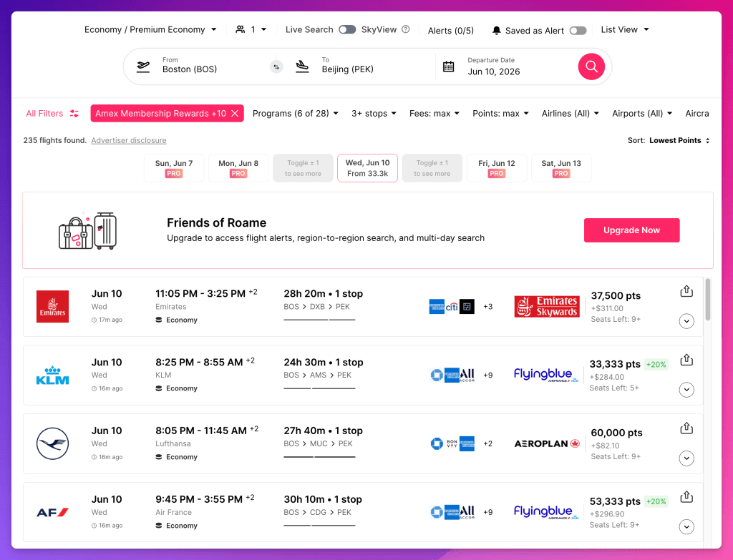
Task: Open the Advertiser disclosure link
Action: coord(129,141)
